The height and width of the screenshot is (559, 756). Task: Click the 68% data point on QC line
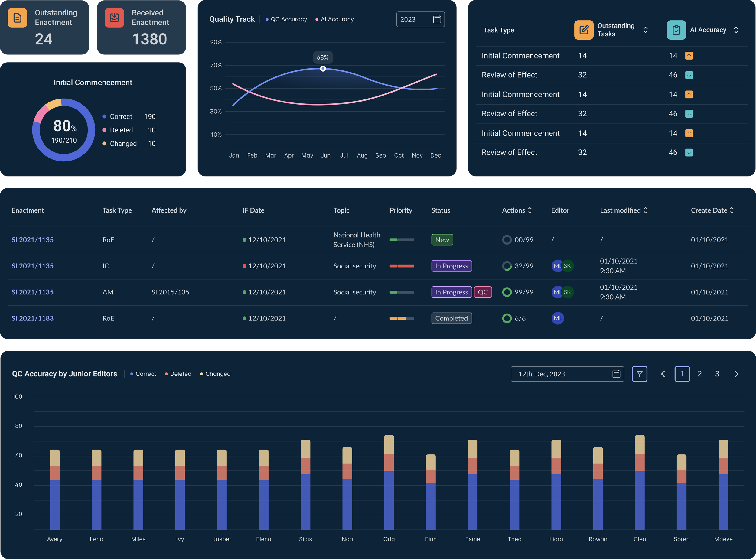point(323,69)
